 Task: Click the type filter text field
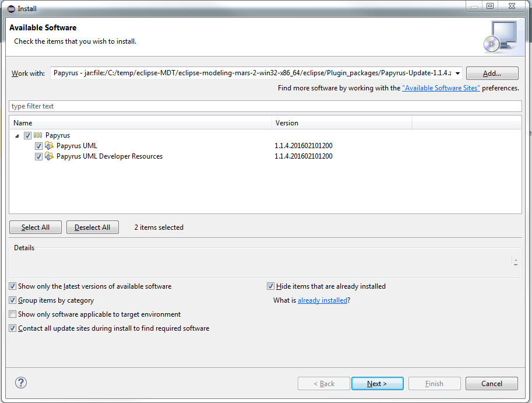[x=265, y=106]
